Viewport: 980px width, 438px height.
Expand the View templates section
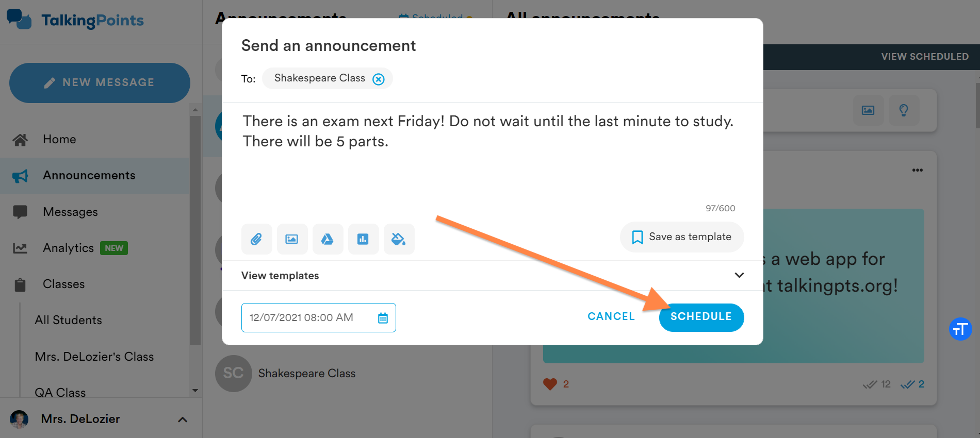pyautogui.click(x=739, y=275)
